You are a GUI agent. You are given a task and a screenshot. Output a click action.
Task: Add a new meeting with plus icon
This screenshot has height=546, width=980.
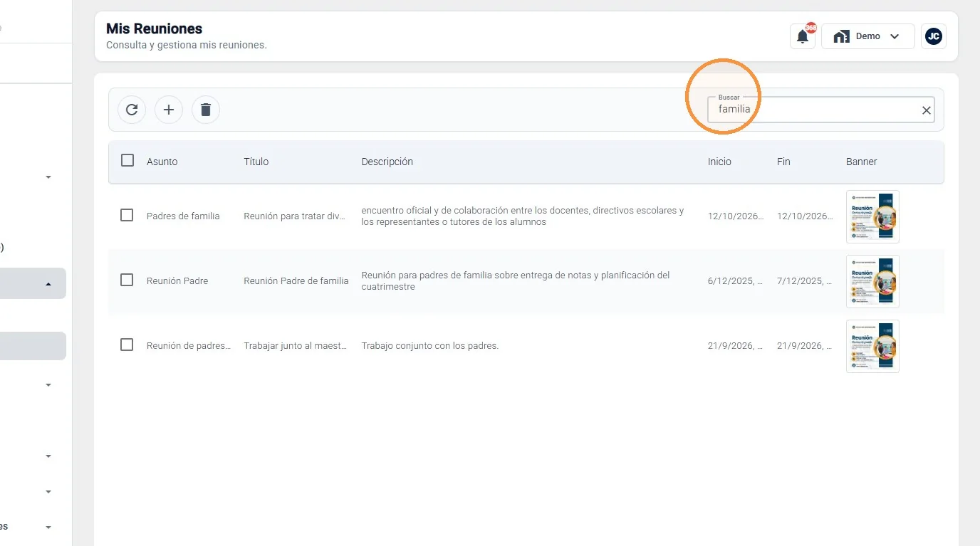[169, 110]
